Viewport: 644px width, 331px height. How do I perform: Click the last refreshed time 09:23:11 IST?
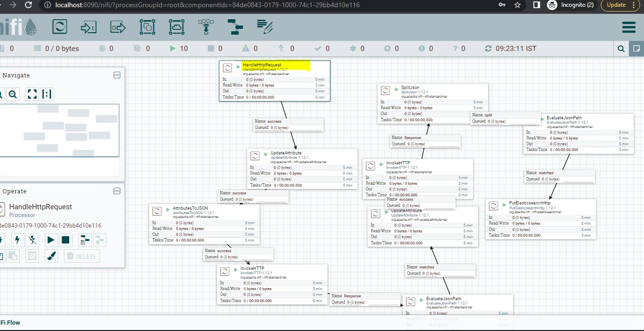click(x=516, y=49)
